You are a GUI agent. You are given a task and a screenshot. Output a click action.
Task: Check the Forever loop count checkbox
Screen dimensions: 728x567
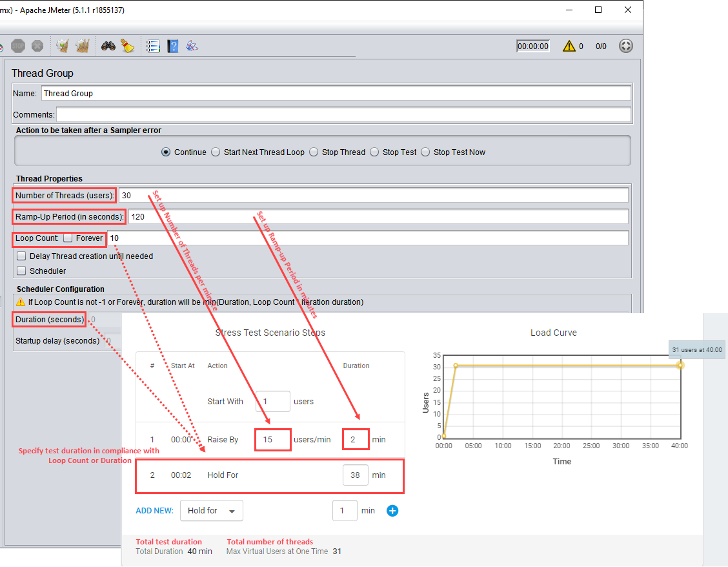click(x=68, y=238)
